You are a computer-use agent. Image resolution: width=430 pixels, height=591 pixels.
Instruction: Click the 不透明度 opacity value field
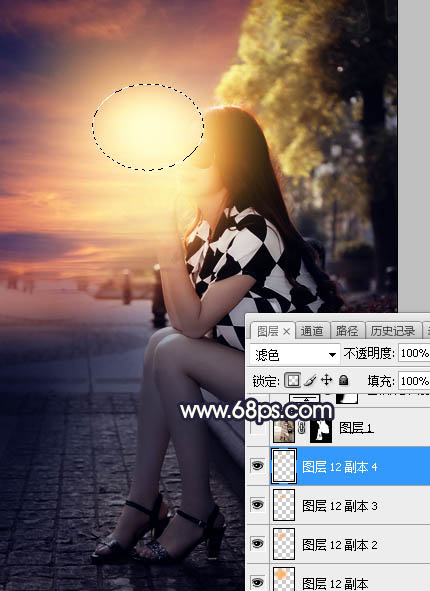coord(414,353)
